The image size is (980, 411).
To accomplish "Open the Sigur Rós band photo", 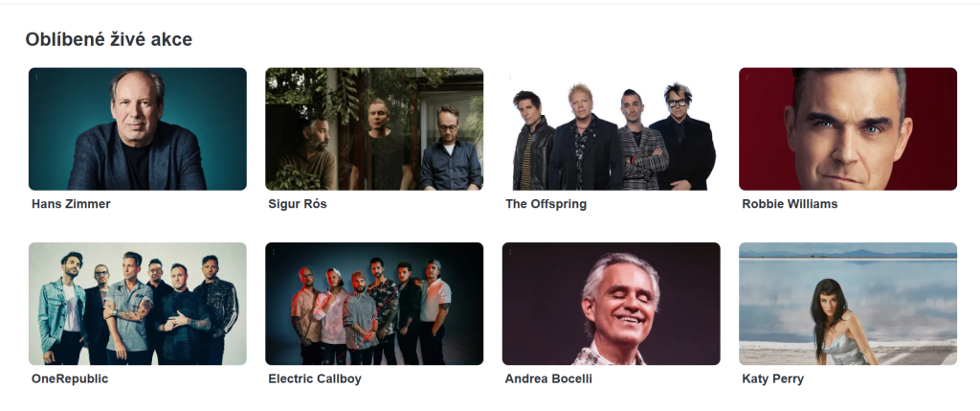I will click(374, 129).
